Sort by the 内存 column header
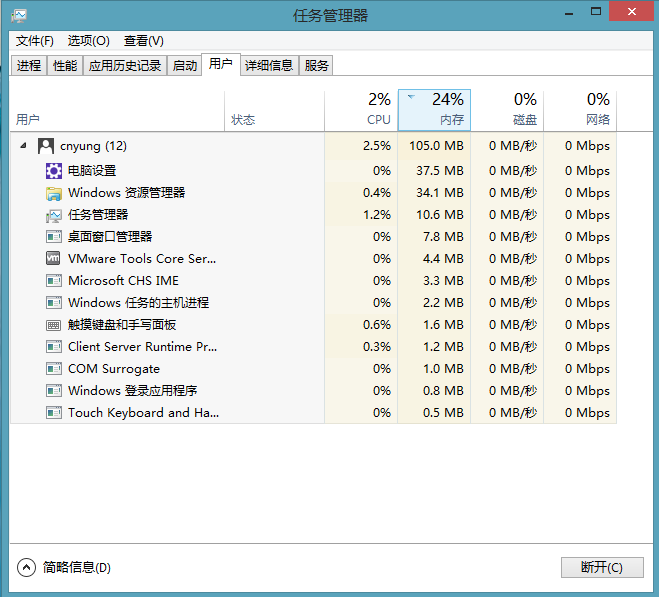This screenshot has width=659, height=597. coord(434,110)
